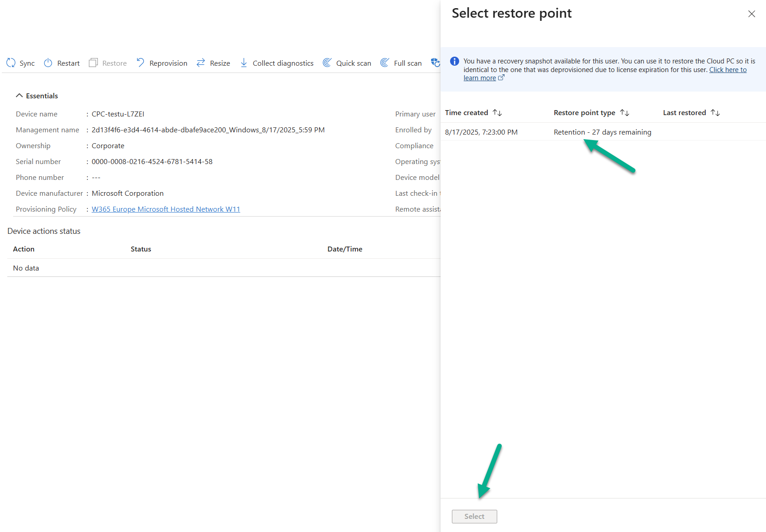Click the shield icon after Full scan
766x532 pixels.
435,63
